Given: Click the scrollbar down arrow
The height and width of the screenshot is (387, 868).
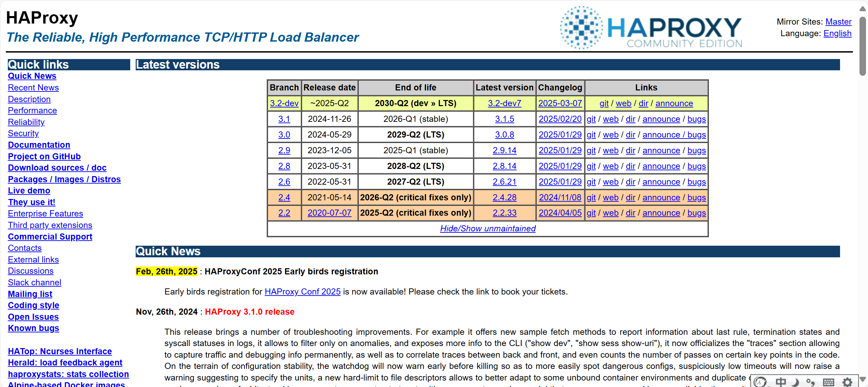Looking at the screenshot, I should pyautogui.click(x=863, y=379).
